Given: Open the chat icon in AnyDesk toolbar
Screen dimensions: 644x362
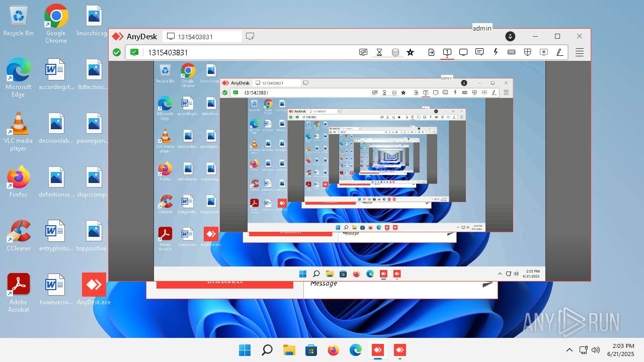Looking at the screenshot, I should click(479, 52).
